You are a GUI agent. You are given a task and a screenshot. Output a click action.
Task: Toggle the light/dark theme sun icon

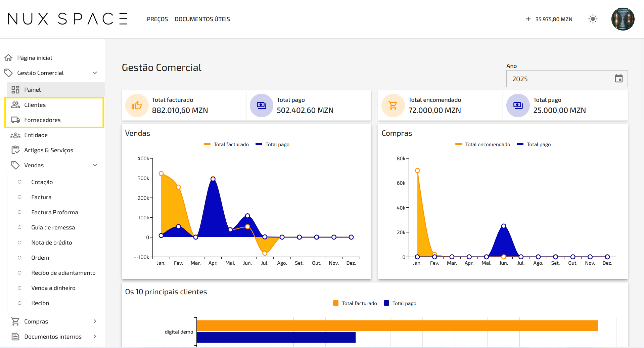[593, 19]
